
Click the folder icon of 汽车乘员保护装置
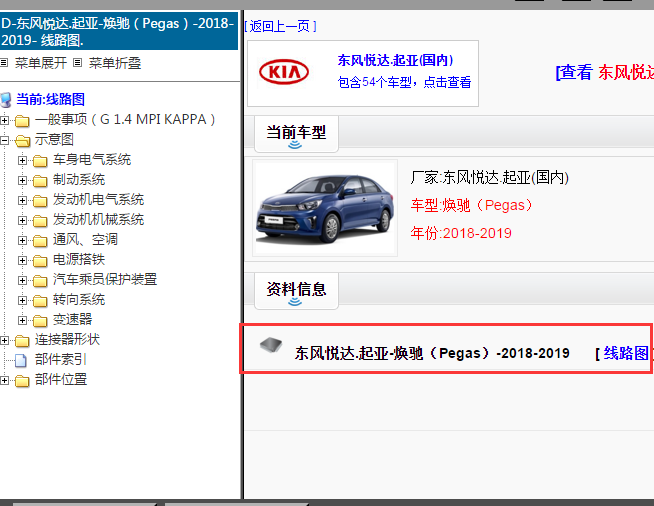pyautogui.click(x=40, y=281)
